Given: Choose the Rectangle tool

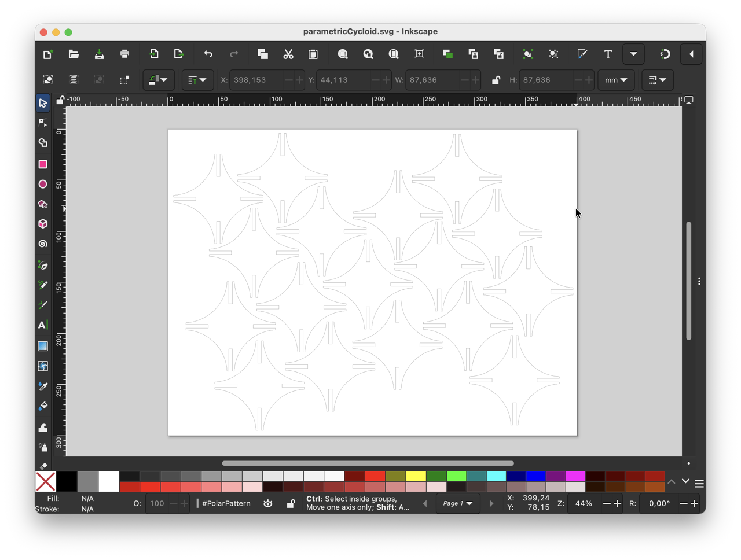Looking at the screenshot, I should point(43,164).
